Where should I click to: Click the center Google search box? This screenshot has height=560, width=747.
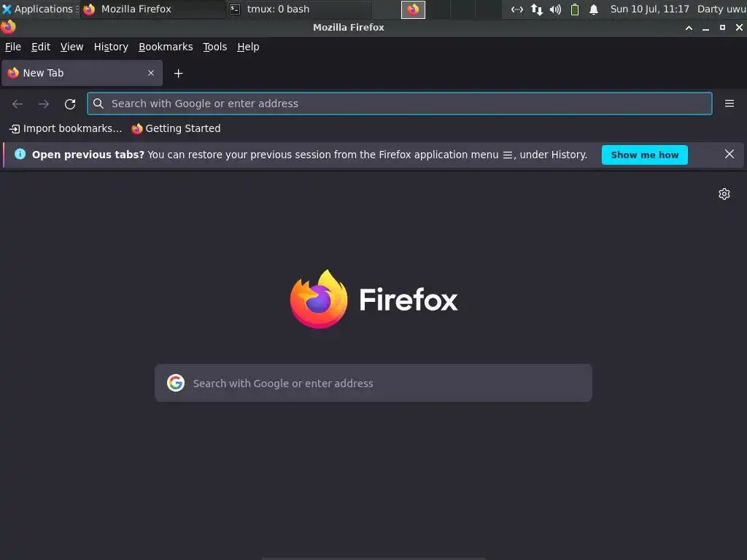(x=373, y=383)
